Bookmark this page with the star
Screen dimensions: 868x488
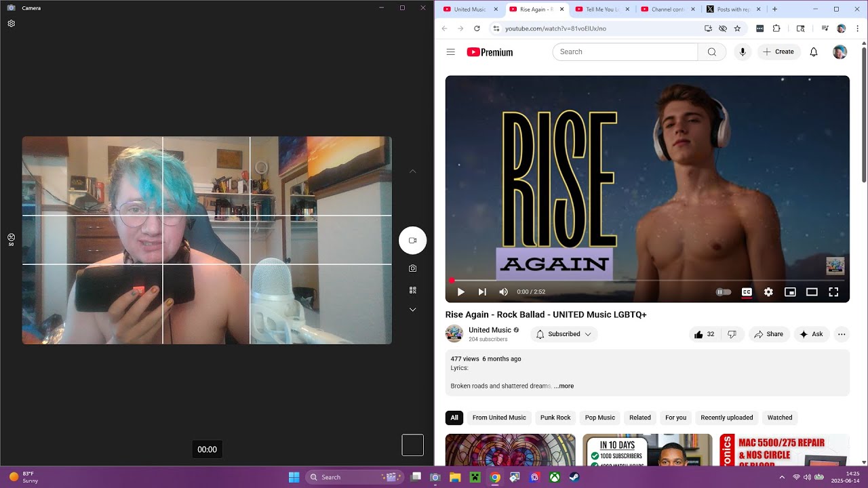737,28
